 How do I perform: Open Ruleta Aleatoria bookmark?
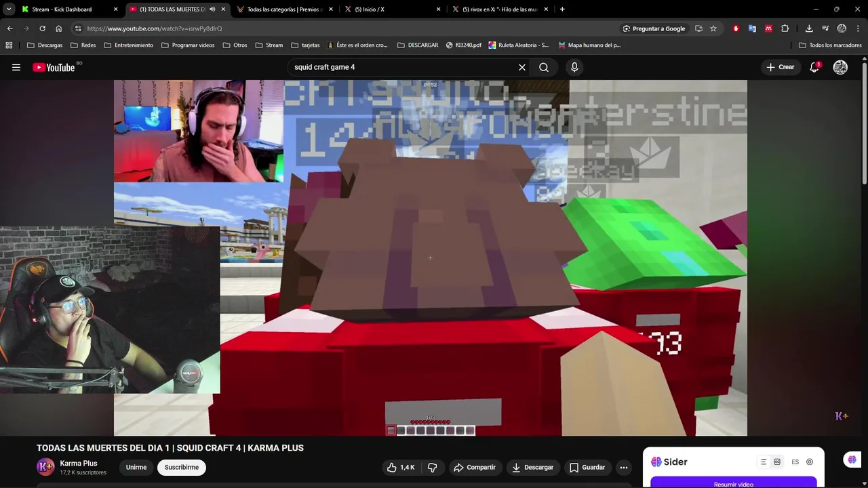pyautogui.click(x=518, y=45)
